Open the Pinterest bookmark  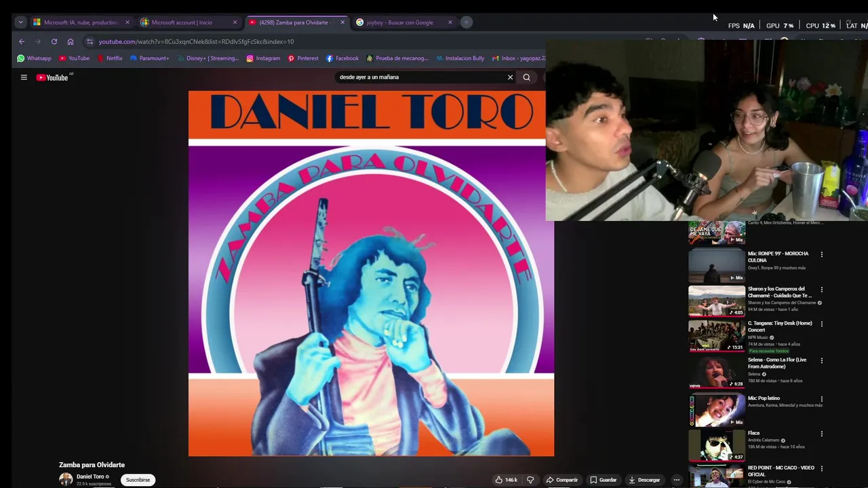[x=303, y=58]
